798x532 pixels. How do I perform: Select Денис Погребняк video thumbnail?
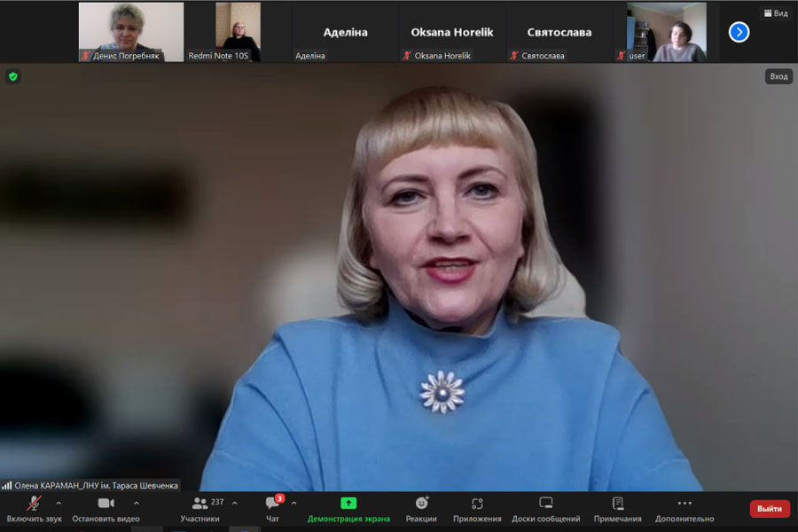(131, 32)
